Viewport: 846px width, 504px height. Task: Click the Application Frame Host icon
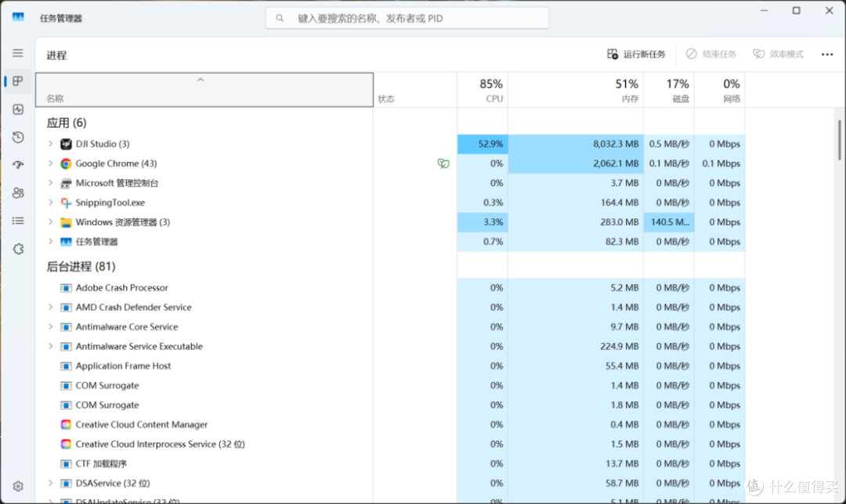pyautogui.click(x=66, y=366)
